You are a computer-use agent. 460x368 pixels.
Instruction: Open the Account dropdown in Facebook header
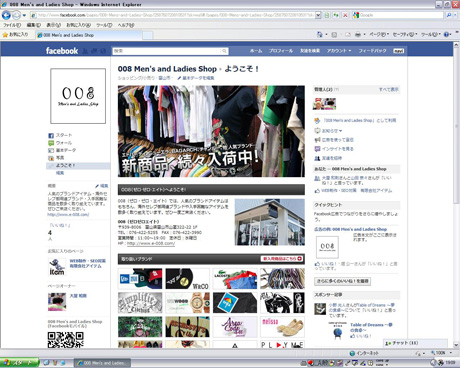tap(339, 51)
